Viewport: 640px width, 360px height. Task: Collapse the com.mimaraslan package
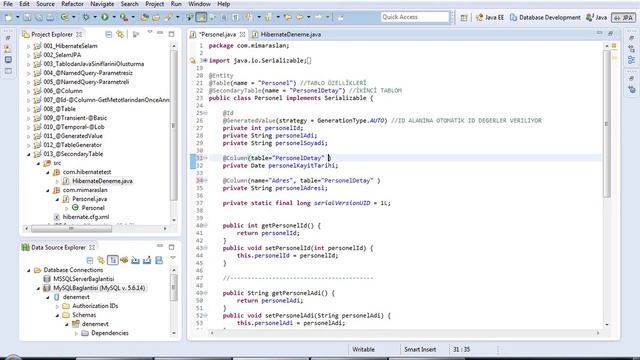click(48, 191)
